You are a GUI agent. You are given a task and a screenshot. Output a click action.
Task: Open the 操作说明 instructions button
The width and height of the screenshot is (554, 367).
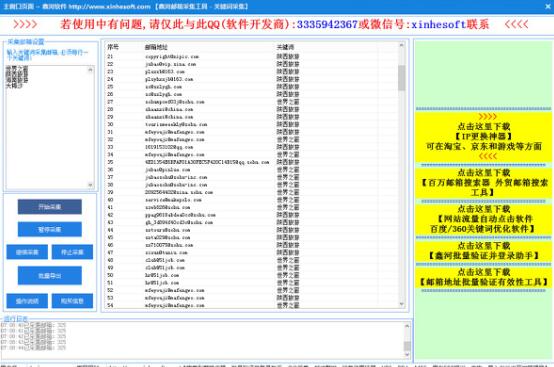pyautogui.click(x=27, y=301)
